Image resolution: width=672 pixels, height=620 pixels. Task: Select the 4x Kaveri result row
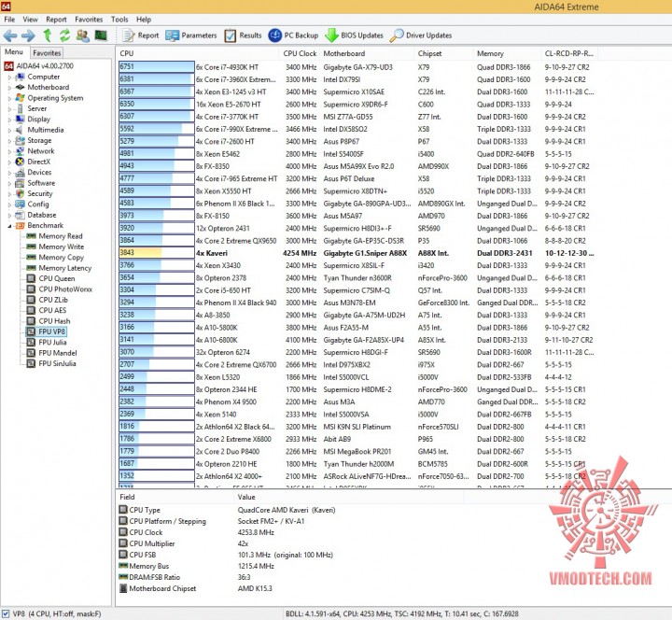[357, 253]
